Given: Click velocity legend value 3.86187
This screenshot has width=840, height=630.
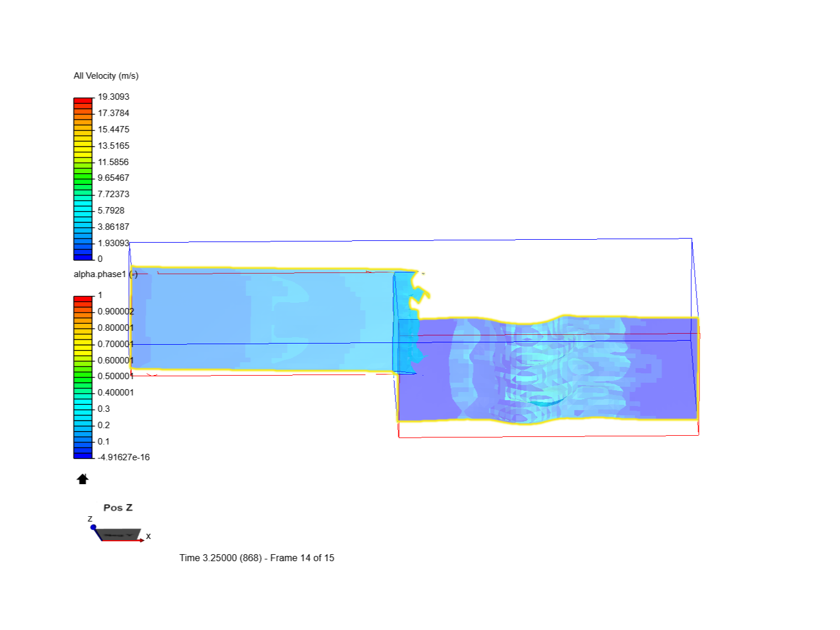Looking at the screenshot, I should [x=113, y=227].
